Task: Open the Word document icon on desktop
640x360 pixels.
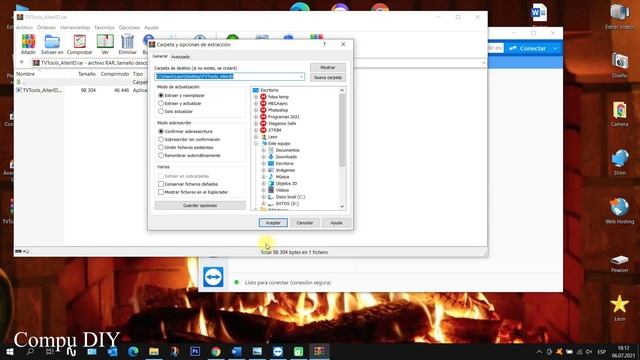Action: pos(539,13)
